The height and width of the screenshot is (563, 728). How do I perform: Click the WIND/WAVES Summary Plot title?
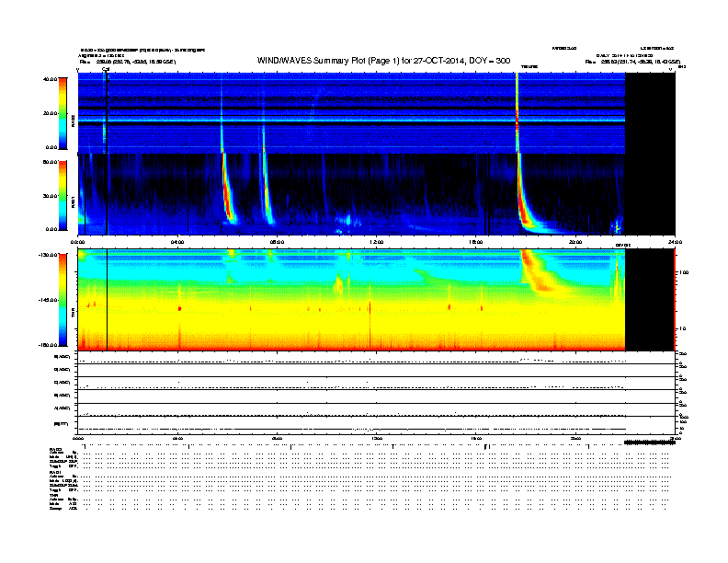(x=383, y=61)
